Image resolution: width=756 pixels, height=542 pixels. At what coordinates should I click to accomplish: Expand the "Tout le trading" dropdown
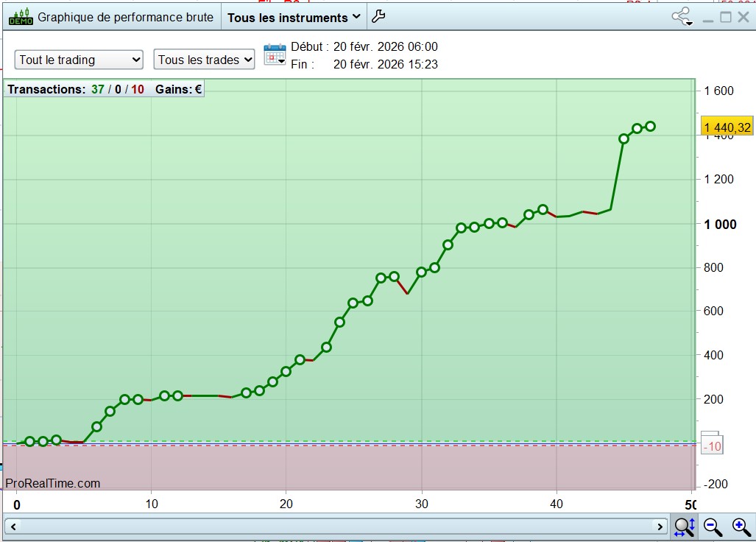coord(79,60)
